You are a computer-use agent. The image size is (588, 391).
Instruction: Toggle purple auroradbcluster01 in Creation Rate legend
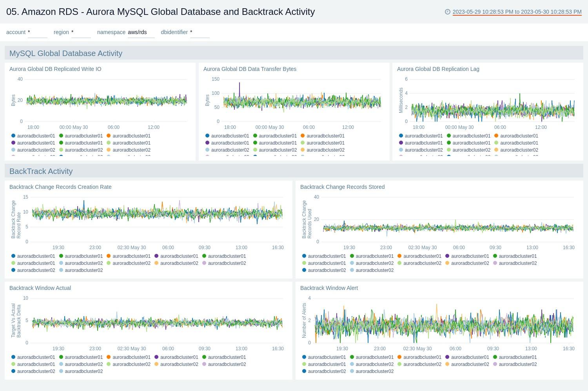tap(176, 256)
